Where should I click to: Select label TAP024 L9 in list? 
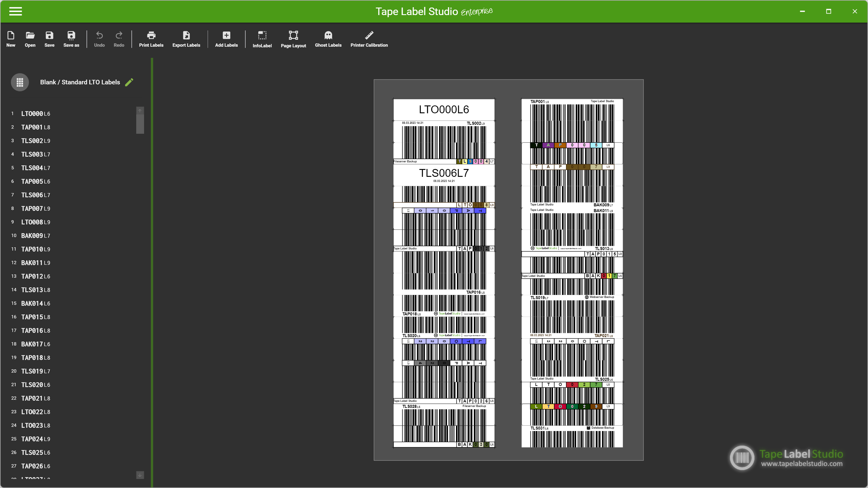(x=35, y=439)
